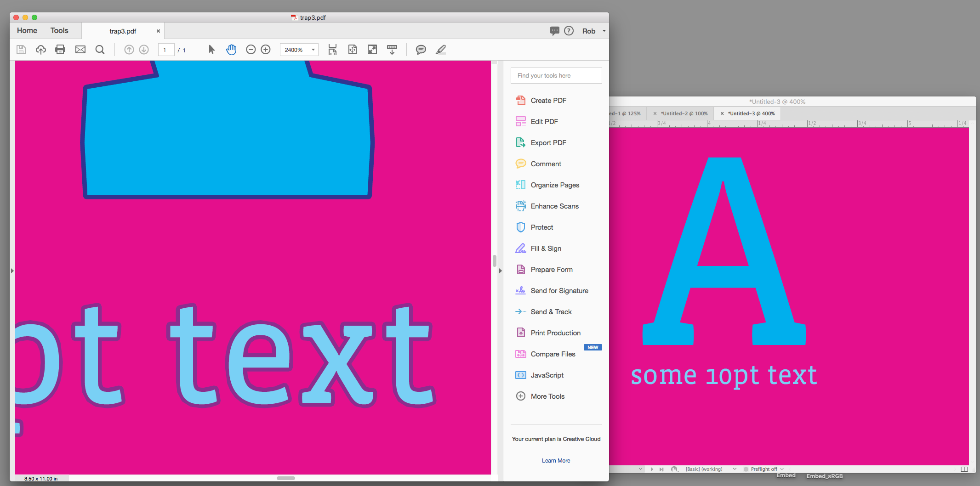Expand the left navigation pane arrow
The width and height of the screenshot is (980, 486).
pos(12,271)
